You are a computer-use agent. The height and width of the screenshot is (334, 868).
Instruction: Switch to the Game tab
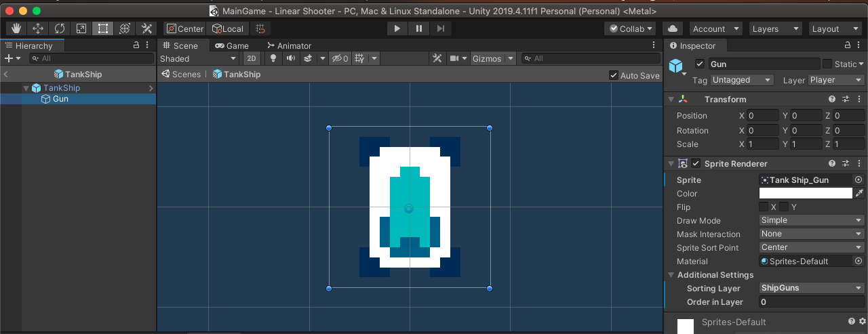[232, 45]
